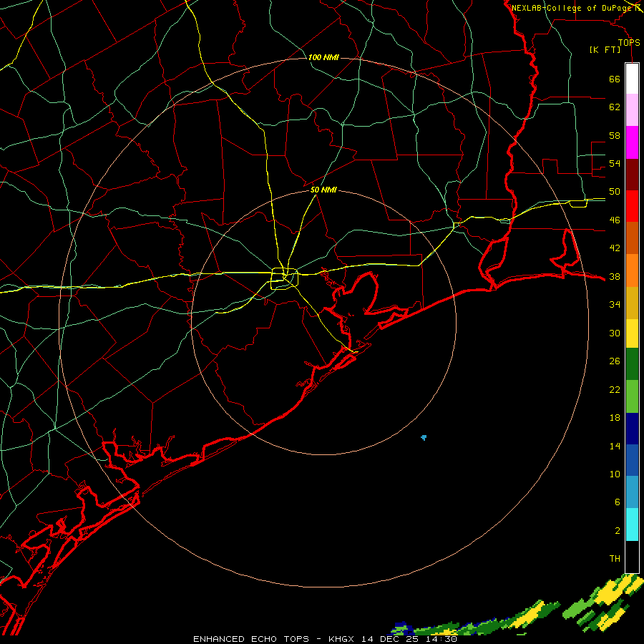Click the '46' legend value
This screenshot has width=644, height=644.
pyautogui.click(x=615, y=220)
